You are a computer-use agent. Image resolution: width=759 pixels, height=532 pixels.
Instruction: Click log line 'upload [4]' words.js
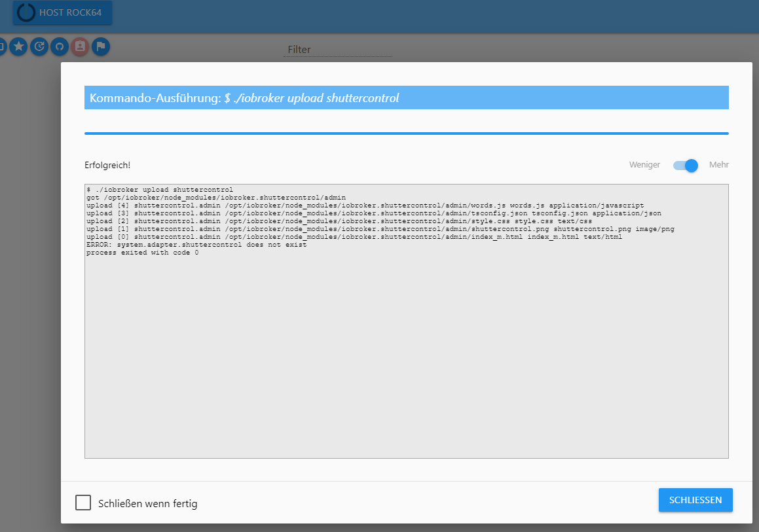click(365, 205)
